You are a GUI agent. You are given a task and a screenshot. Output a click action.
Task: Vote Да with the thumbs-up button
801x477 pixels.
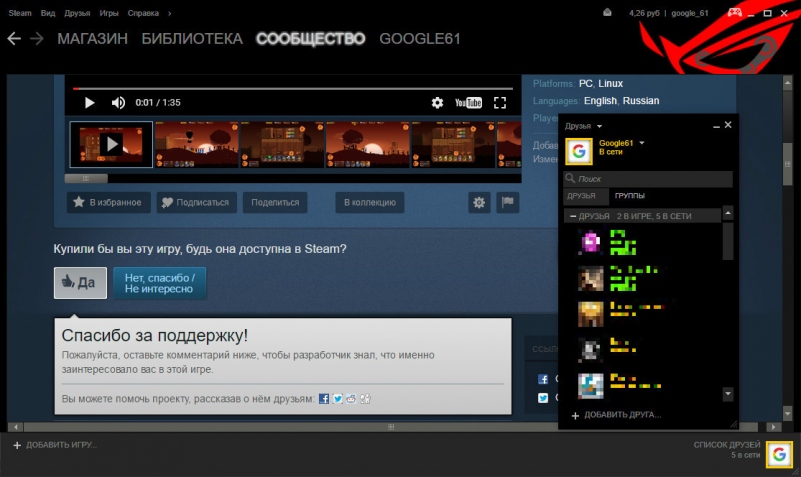pos(80,282)
